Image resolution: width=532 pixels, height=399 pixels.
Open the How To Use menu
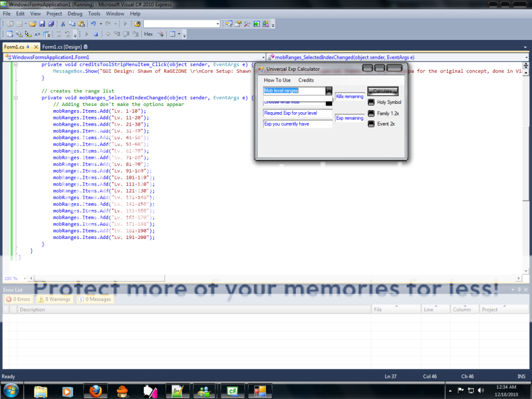point(277,80)
